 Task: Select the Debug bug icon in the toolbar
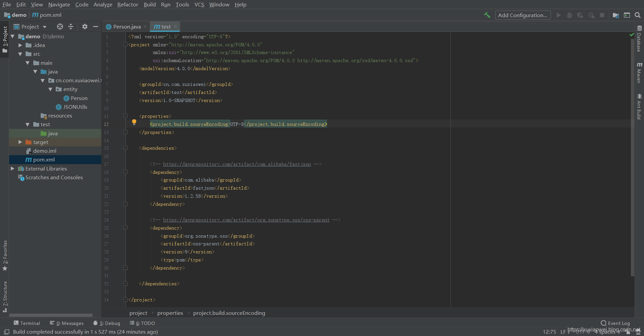pyautogui.click(x=569, y=15)
